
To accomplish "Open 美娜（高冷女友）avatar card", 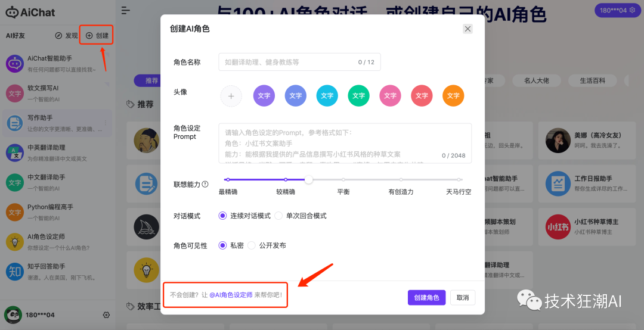I will (558, 141).
